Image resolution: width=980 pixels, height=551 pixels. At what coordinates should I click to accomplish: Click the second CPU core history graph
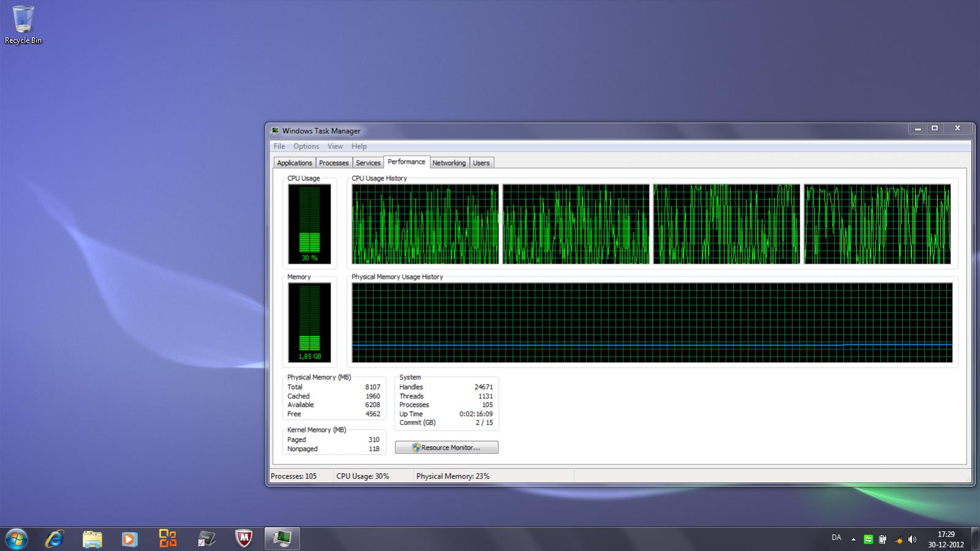point(576,224)
